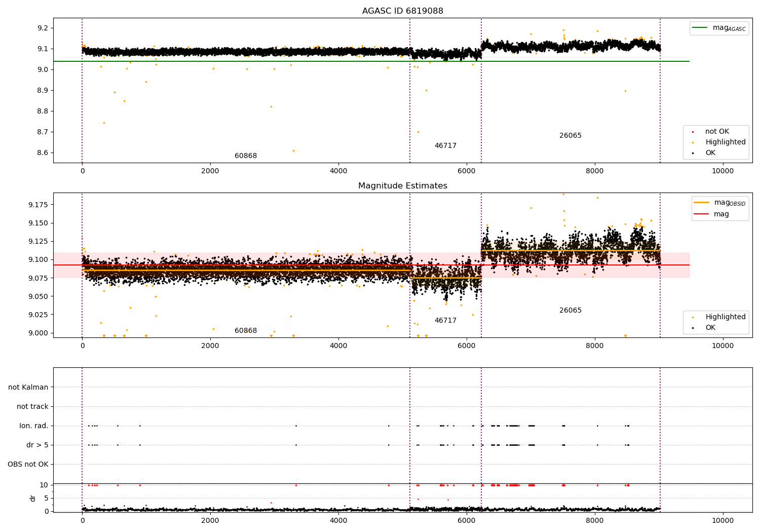Click the '9.050' y-axis tick label

click(38, 296)
